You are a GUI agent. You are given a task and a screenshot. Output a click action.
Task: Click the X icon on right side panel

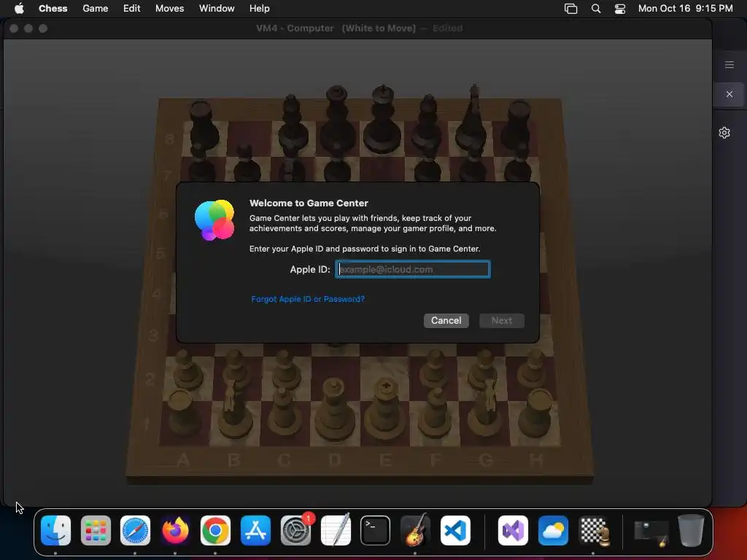tap(729, 94)
